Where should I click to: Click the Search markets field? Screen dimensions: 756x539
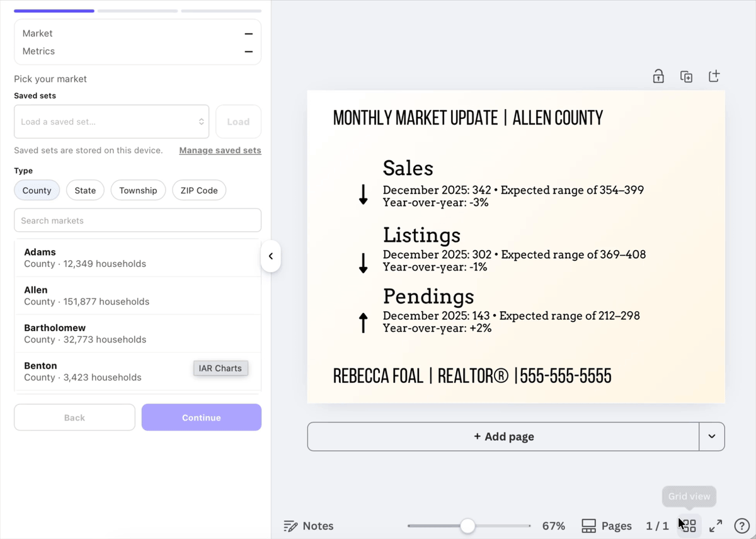137,220
